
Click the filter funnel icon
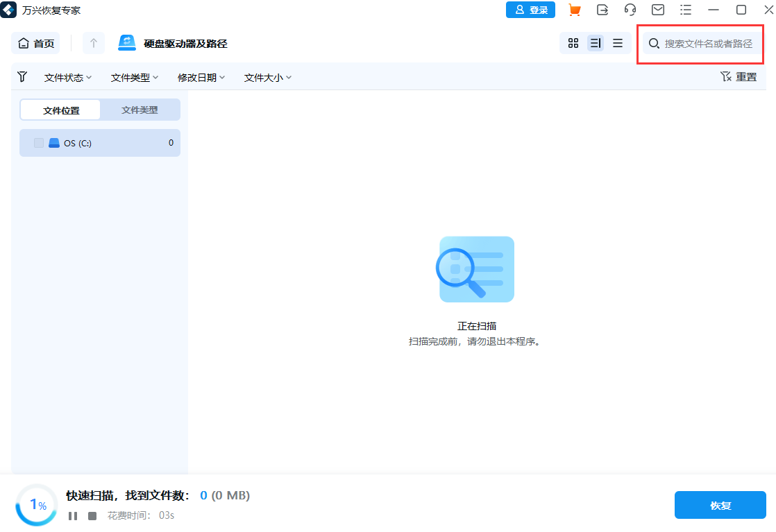coord(22,77)
